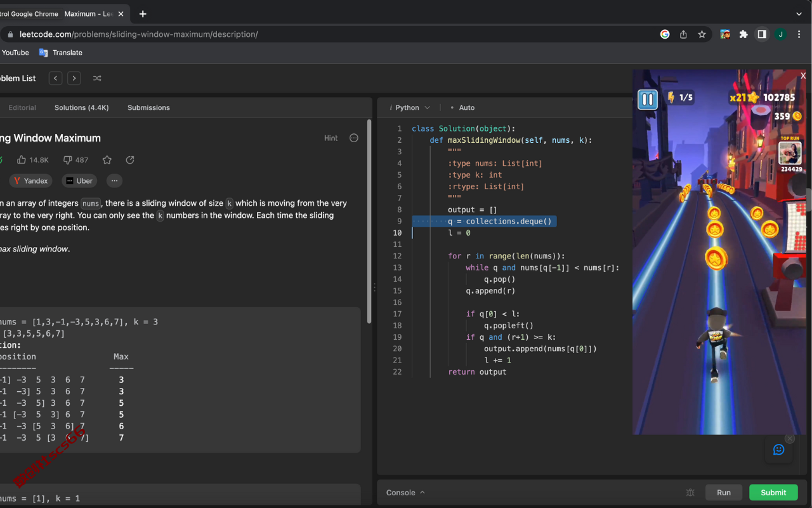This screenshot has width=812, height=508.
Task: Click the 'class Solution(object):' line
Action: tap(464, 128)
